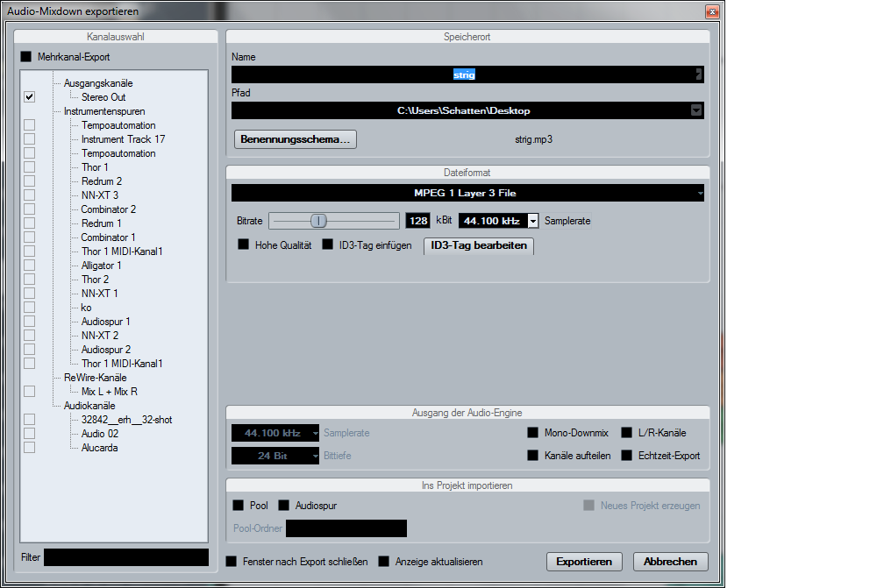This screenshot has width=884, height=588.
Task: Check the Redrum 2 channel box
Action: coord(30,181)
